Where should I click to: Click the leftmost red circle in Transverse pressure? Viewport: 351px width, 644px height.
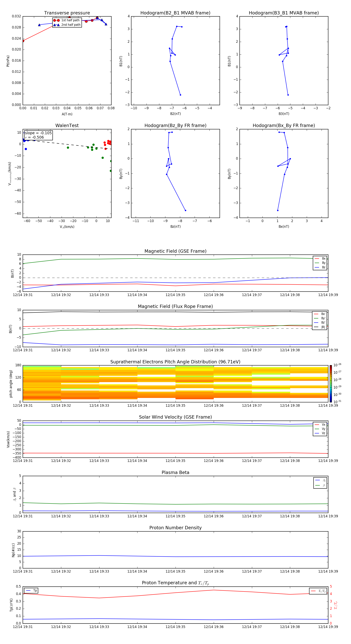(x=23, y=41)
